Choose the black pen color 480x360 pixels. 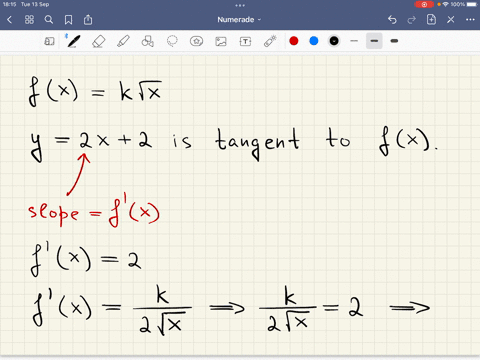[334, 41]
